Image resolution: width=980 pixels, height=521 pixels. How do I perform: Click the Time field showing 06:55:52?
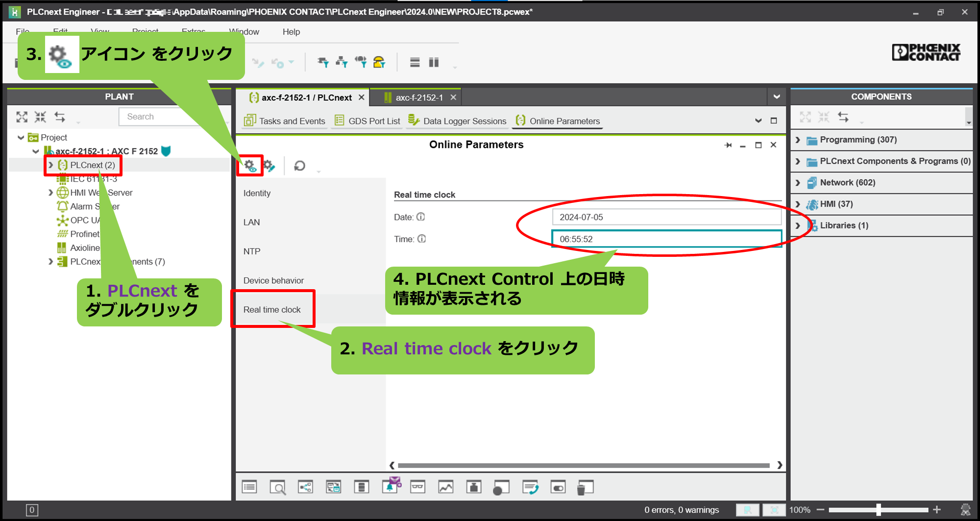click(667, 239)
